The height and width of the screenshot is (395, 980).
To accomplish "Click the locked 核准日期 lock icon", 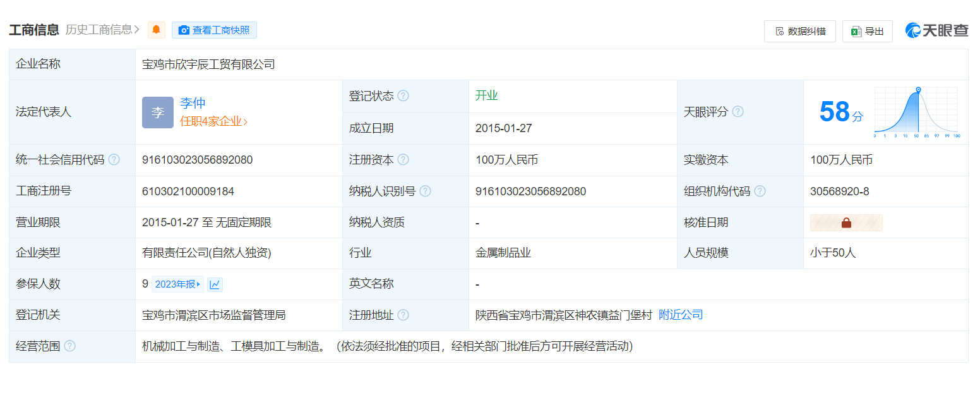I will point(846,222).
